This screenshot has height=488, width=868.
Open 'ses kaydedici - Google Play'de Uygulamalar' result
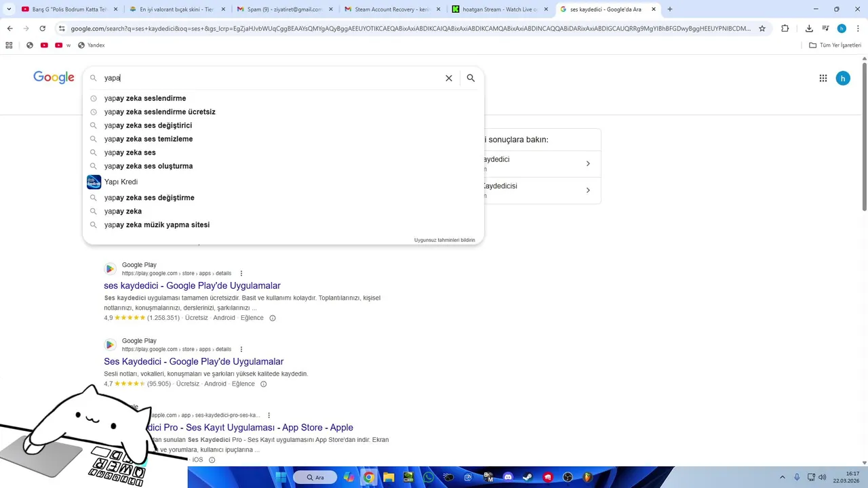click(x=192, y=286)
